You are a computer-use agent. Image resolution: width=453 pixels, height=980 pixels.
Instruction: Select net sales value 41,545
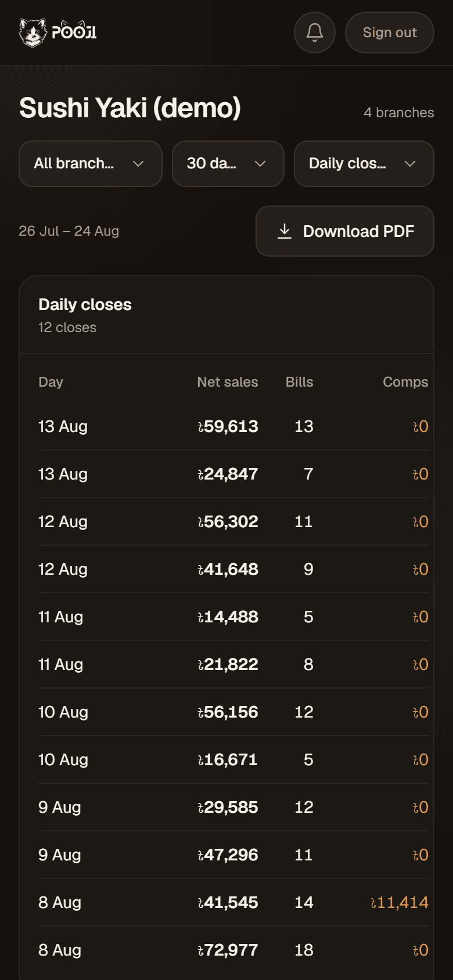[x=228, y=903]
